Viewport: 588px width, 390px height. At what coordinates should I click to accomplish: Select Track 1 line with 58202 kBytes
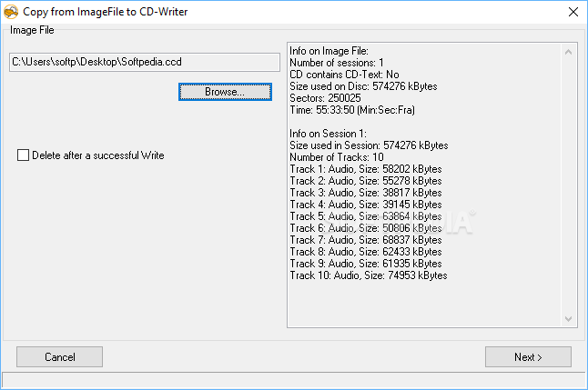tap(366, 169)
